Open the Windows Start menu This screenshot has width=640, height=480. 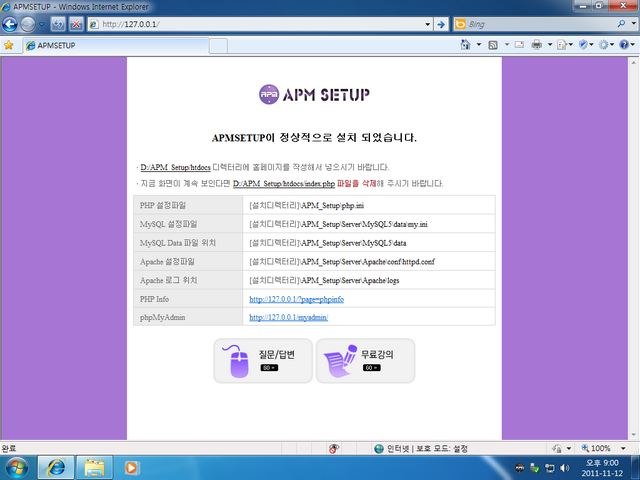coord(16,468)
